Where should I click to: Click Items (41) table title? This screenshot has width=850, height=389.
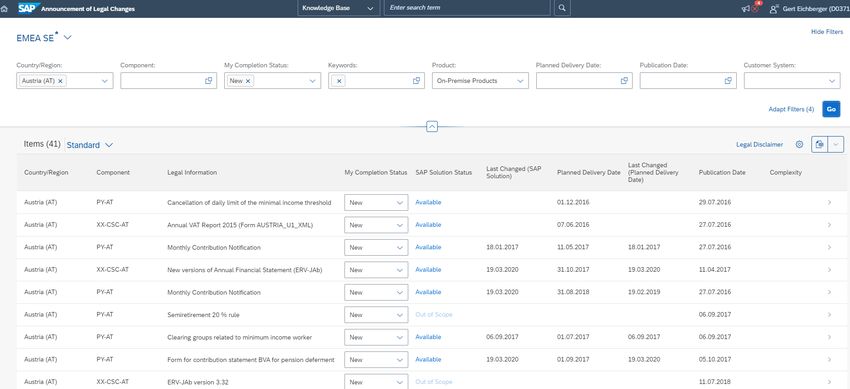[x=42, y=144]
